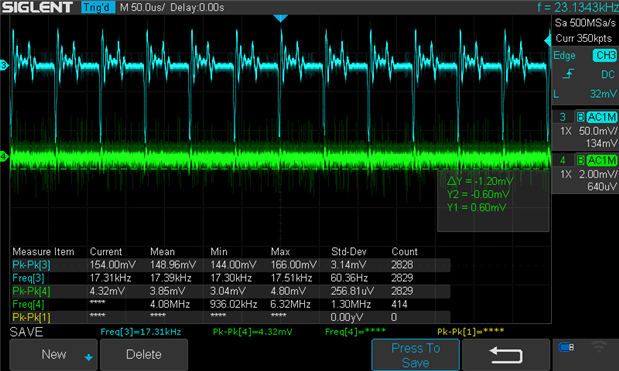Select the rising edge slope icon
The height and width of the screenshot is (371, 619).
568,74
